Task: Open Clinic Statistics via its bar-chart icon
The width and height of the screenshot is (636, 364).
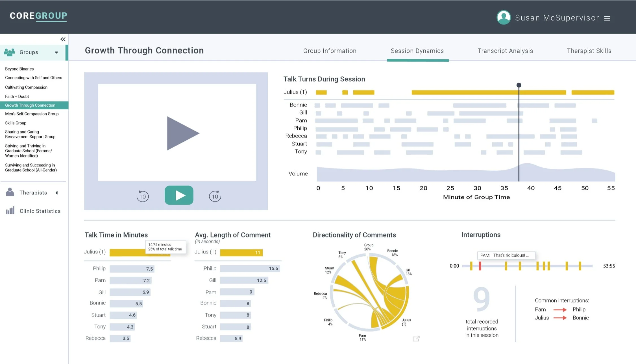Action: click(x=10, y=210)
